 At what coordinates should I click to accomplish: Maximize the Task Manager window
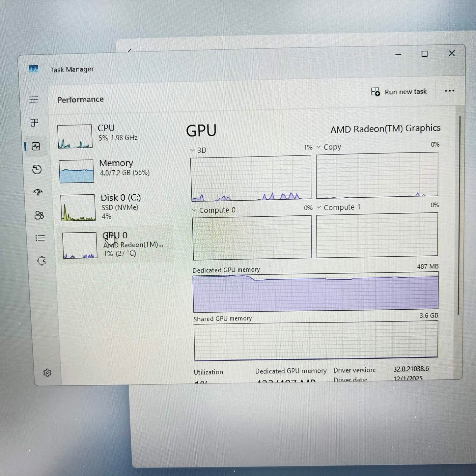pyautogui.click(x=425, y=54)
